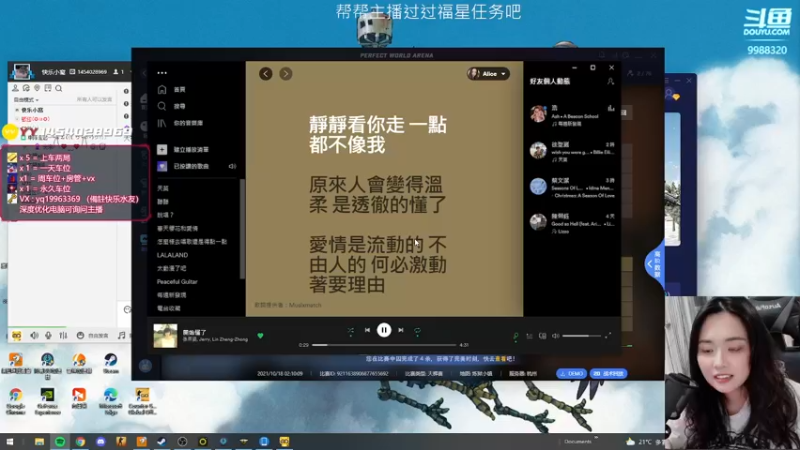Image resolution: width=800 pixels, height=450 pixels.
Task: Open Microsoft Edge desktop shortcut
Action: click(x=110, y=402)
